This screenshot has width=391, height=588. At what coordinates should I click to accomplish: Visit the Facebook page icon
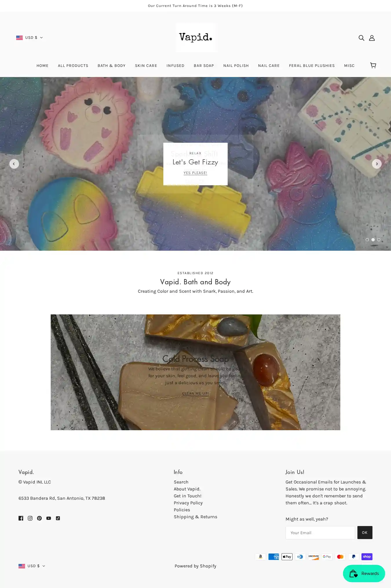(21, 518)
